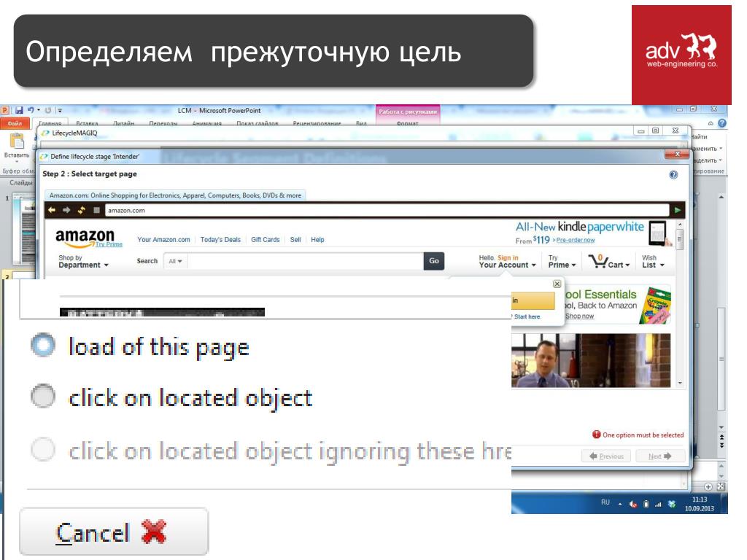Click the browser refresh icon
This screenshot has width=747, height=560.
coord(82,210)
